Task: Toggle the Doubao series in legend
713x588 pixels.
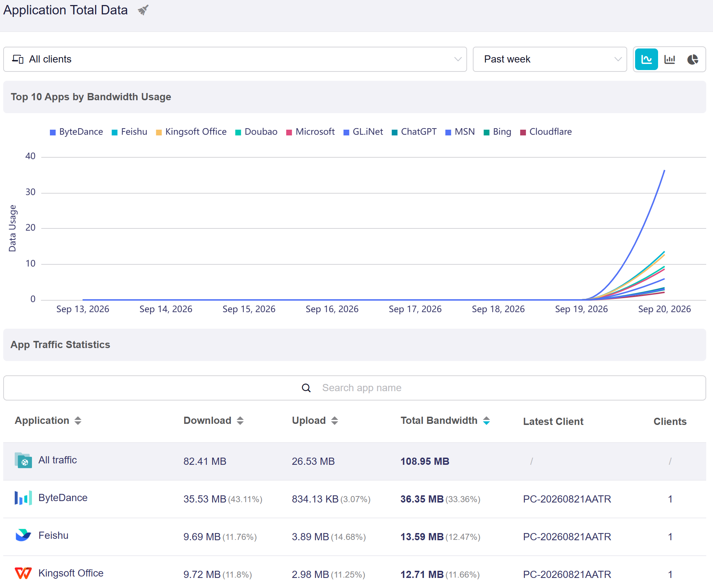Action: (x=256, y=132)
